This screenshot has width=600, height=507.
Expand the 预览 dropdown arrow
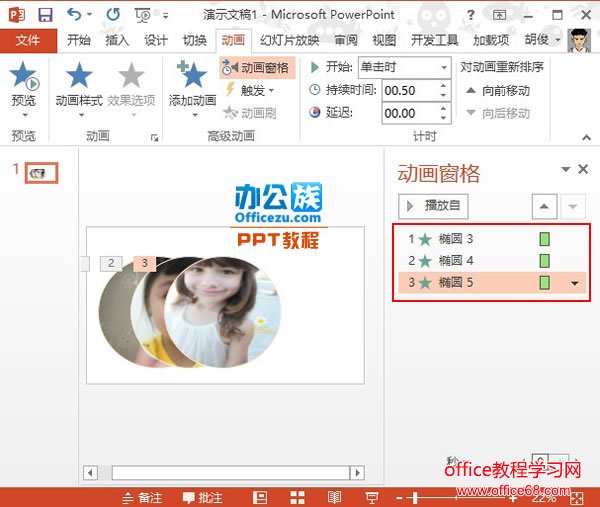pos(25,115)
